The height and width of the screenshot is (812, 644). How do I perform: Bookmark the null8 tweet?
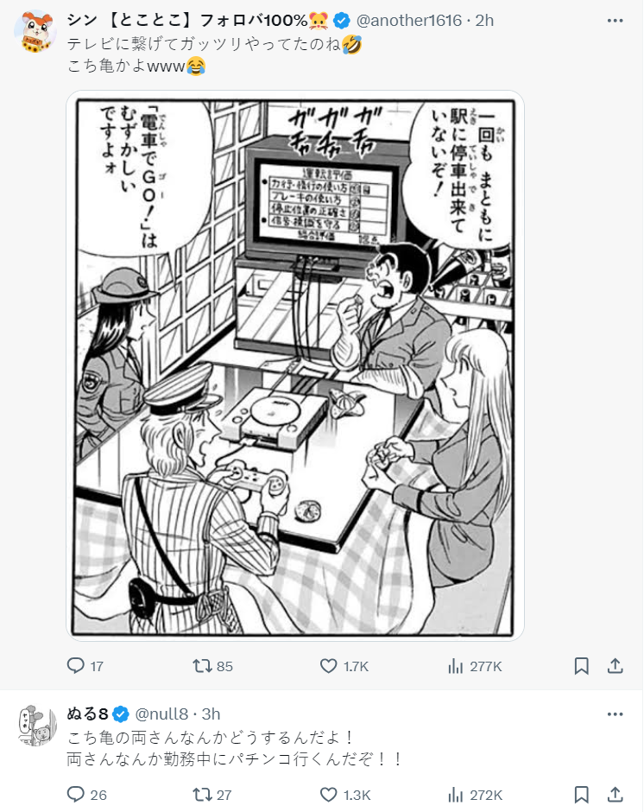click(581, 795)
